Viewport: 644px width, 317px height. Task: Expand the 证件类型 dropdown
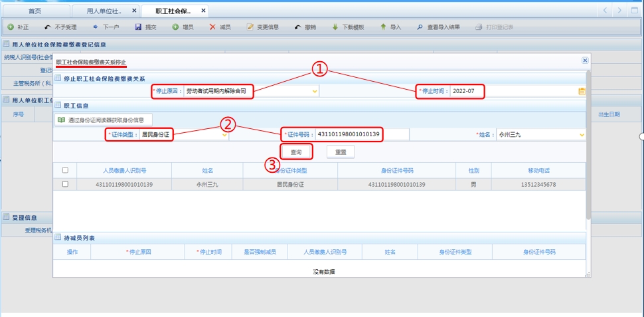pos(224,135)
